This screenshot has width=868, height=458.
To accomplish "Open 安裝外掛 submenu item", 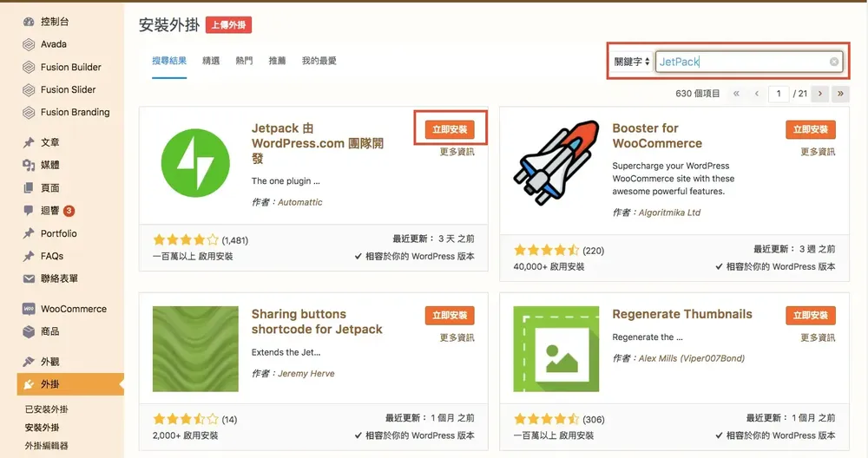I will [x=42, y=428].
